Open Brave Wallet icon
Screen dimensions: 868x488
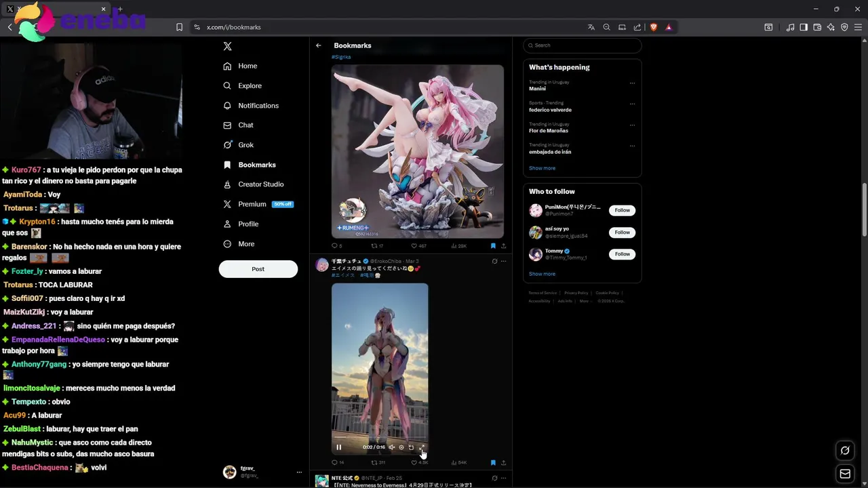tap(817, 27)
